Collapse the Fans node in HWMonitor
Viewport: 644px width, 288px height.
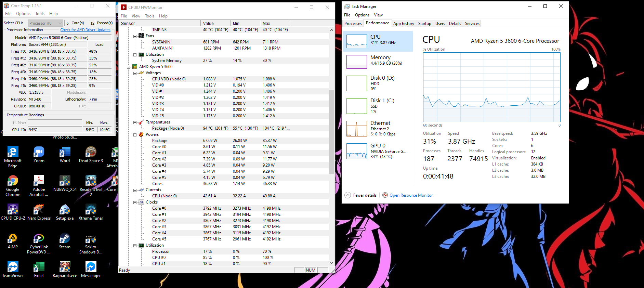point(135,36)
